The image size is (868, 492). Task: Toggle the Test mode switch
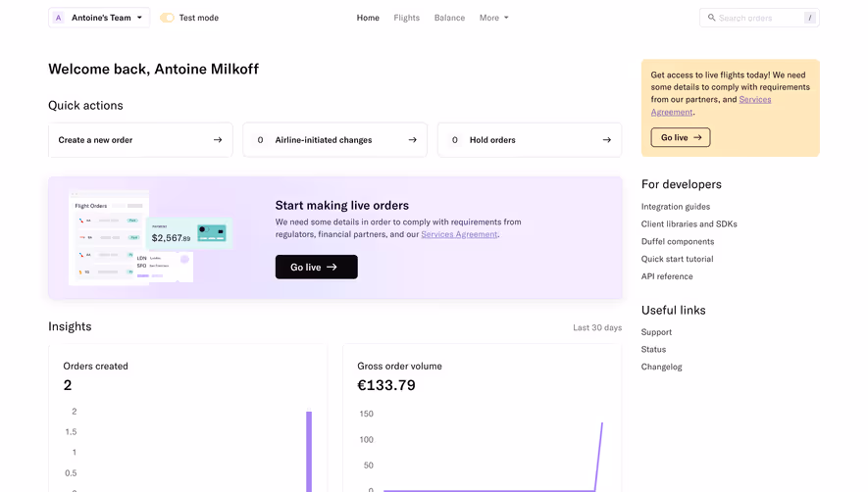point(167,18)
